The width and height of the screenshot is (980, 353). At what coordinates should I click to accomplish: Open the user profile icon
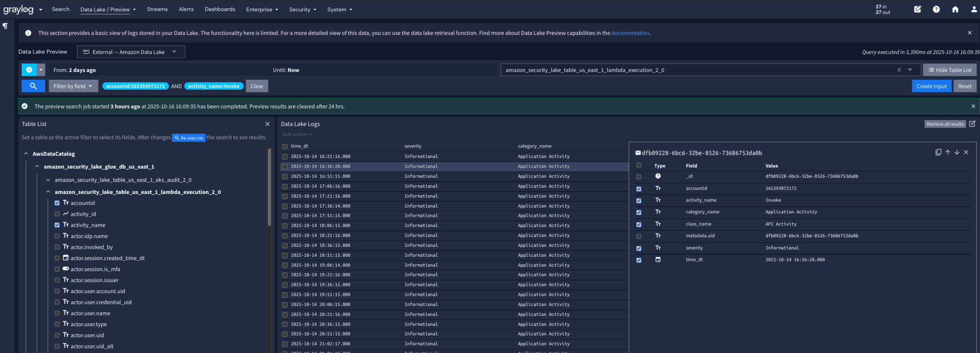click(974, 9)
